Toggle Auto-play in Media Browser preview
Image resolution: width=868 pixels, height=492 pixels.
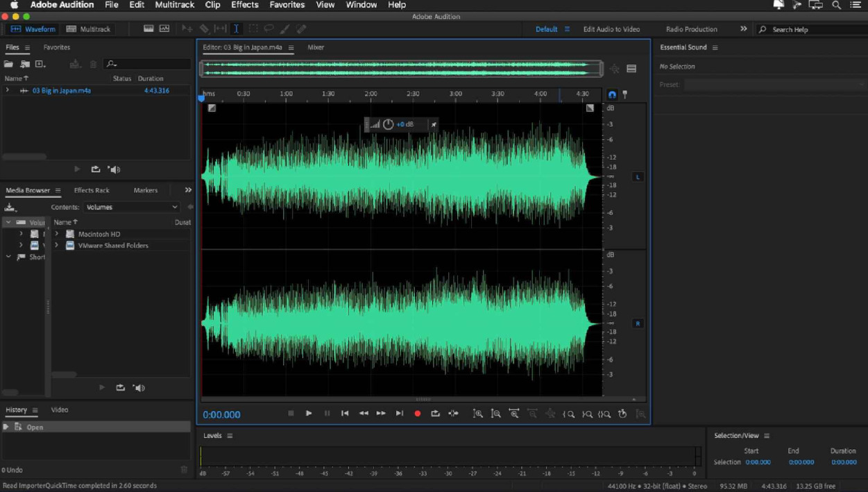pos(139,388)
